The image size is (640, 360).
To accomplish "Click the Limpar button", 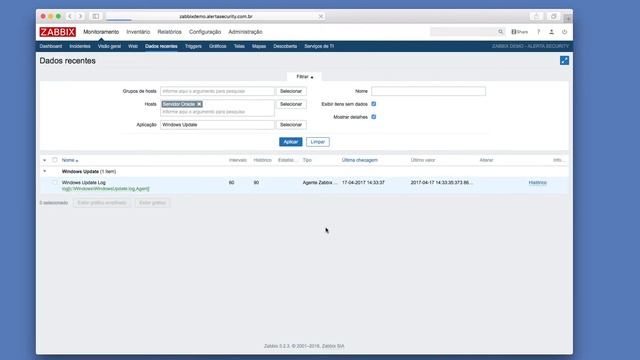I will point(318,142).
